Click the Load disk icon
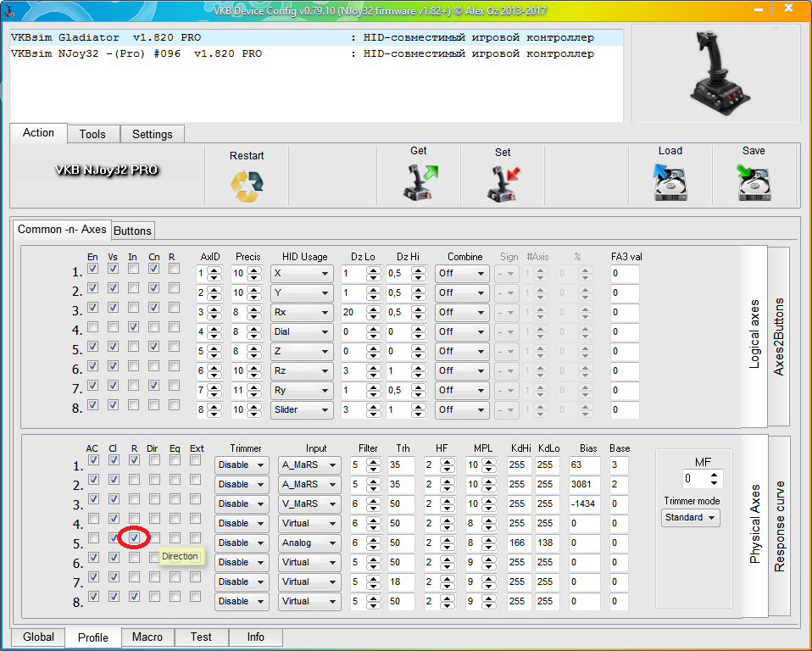Screen dimensions: 812x651 point(670,181)
